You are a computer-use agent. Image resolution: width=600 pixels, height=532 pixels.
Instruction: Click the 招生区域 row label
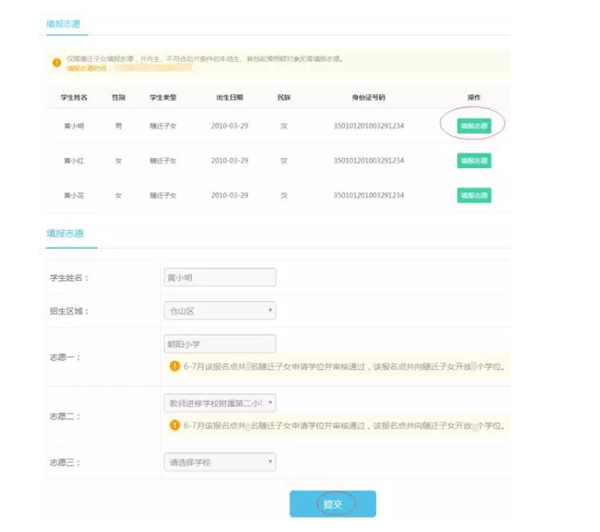click(x=69, y=311)
